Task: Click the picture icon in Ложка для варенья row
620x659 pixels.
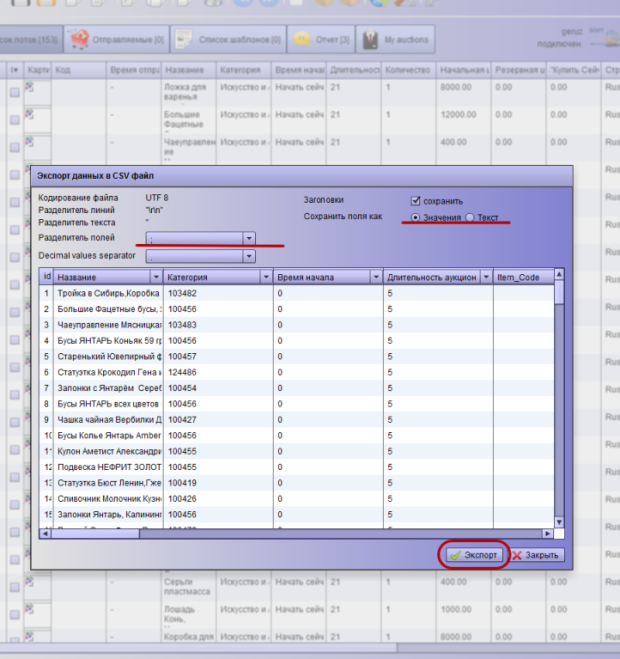Action: [29, 87]
